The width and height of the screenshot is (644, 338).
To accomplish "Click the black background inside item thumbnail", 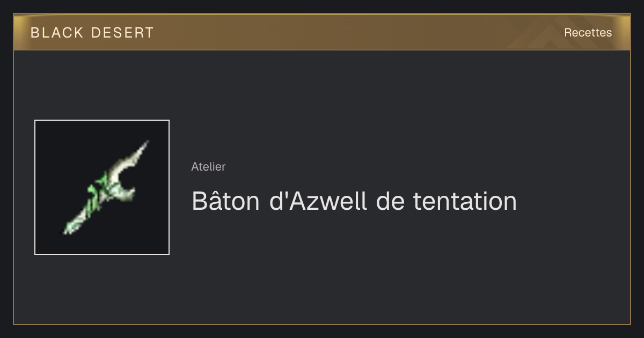I will tap(59, 145).
